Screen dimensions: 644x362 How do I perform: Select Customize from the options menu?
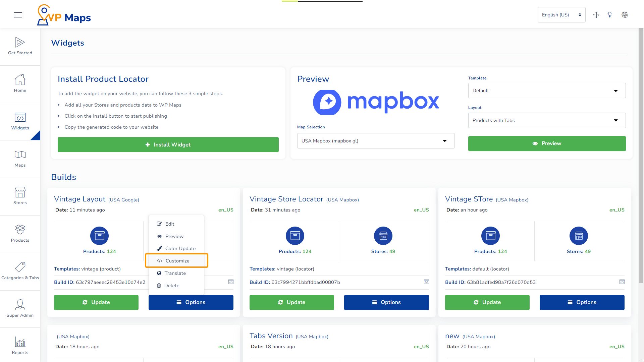click(x=177, y=260)
